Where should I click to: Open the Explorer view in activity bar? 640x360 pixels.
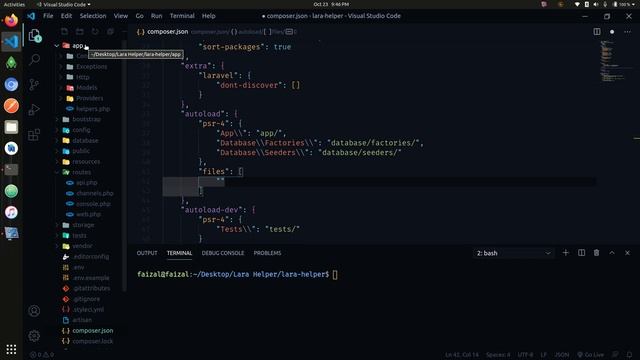[x=35, y=36]
